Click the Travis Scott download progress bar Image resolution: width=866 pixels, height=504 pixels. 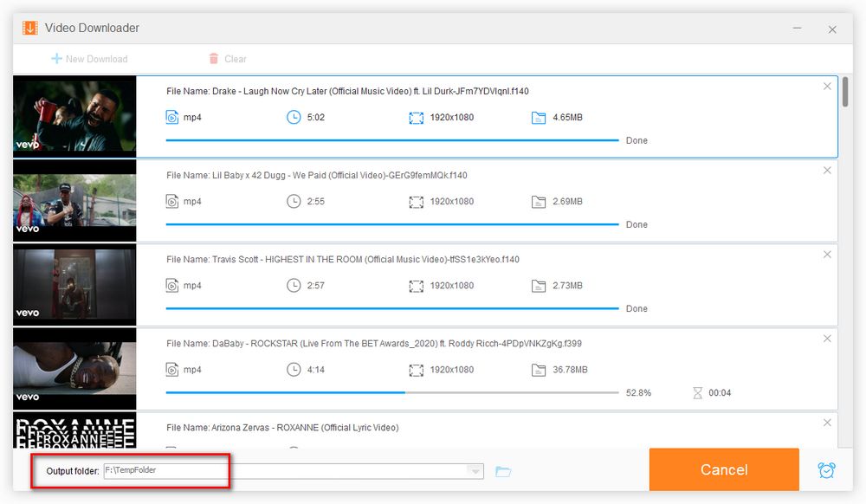(392, 308)
